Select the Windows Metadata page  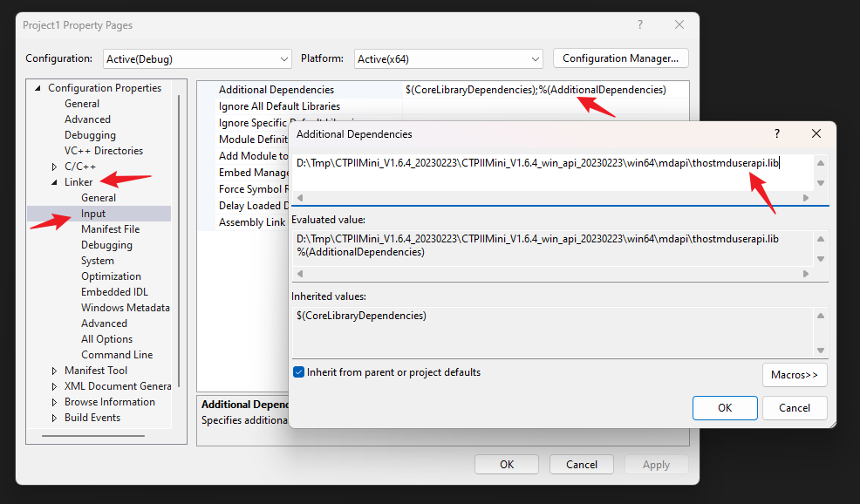point(125,308)
